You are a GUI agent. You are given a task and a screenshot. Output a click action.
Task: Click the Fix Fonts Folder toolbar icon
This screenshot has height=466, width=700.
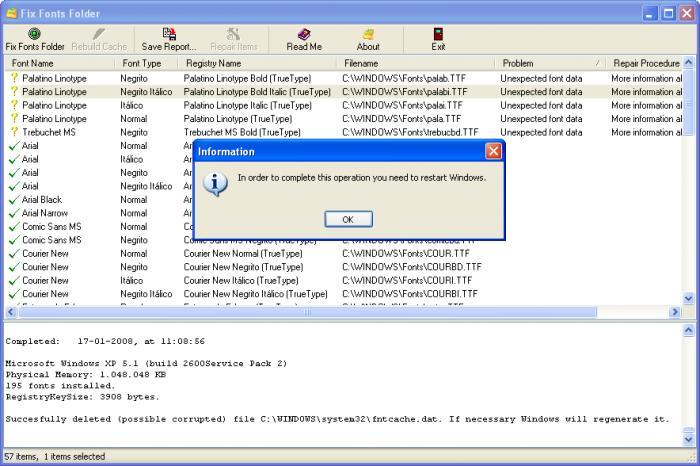point(34,34)
